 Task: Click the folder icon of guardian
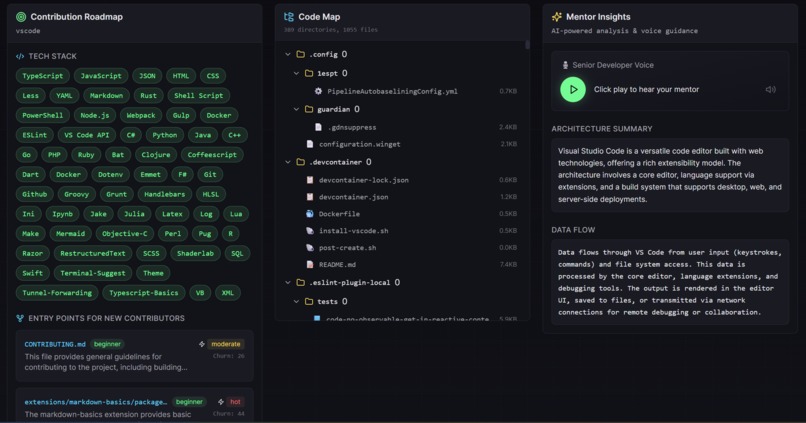309,109
